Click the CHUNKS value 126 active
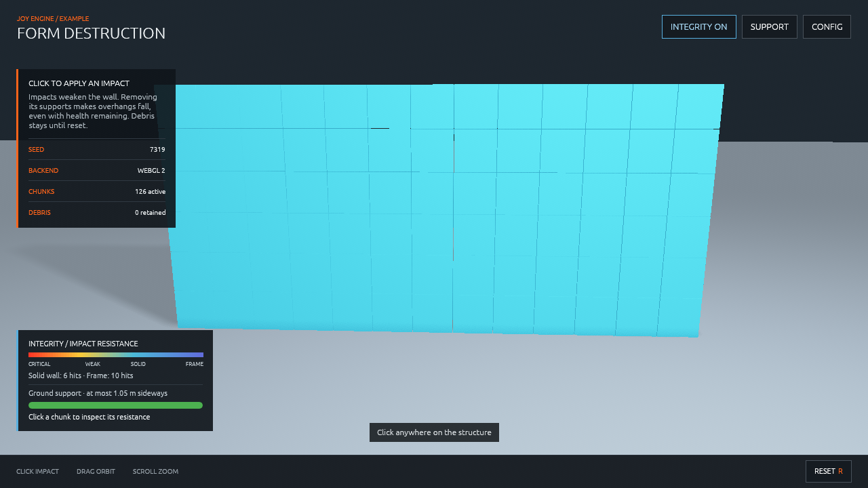The width and height of the screenshot is (868, 488). (150, 191)
